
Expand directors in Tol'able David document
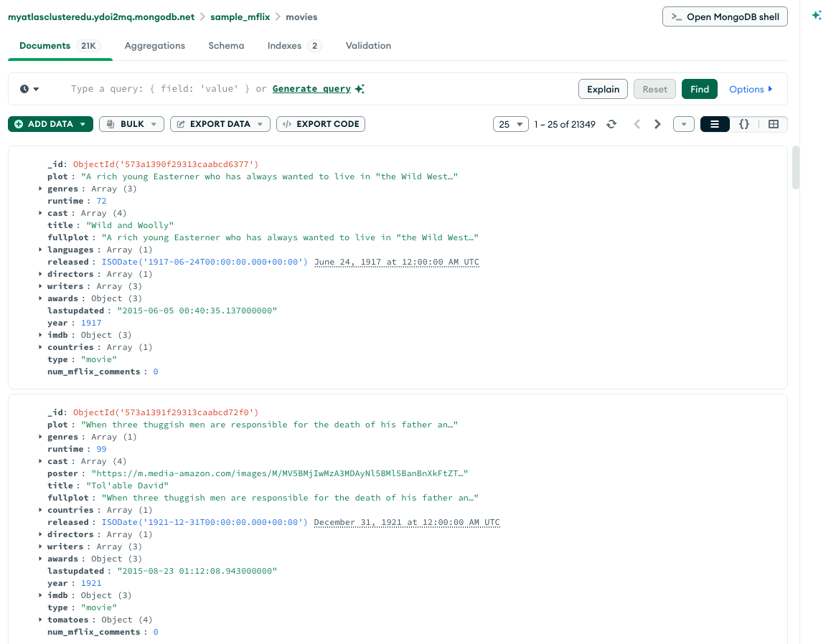click(40, 534)
